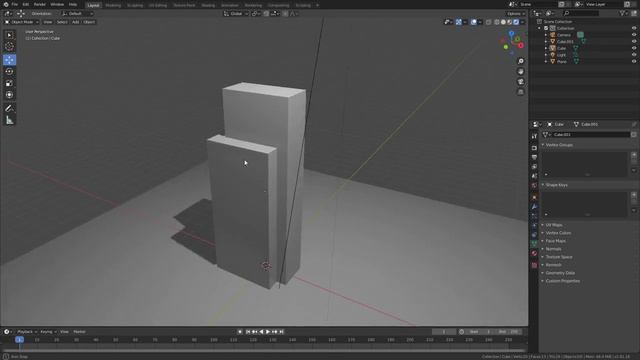Viewport: 640px width, 360px height.
Task: Click the play animation button
Action: point(268,332)
